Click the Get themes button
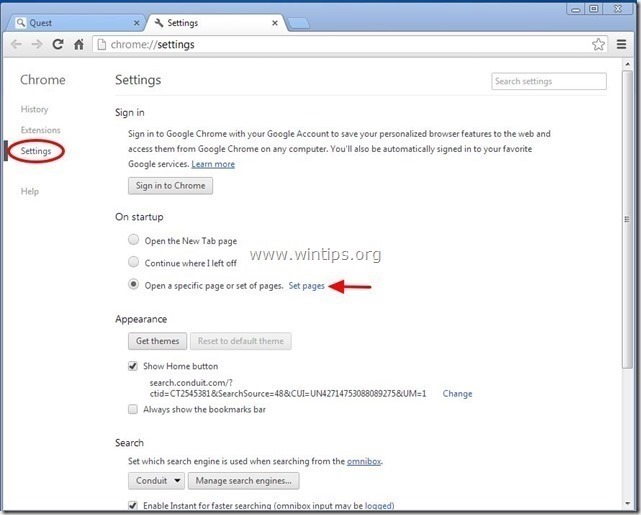The image size is (641, 515). (157, 341)
